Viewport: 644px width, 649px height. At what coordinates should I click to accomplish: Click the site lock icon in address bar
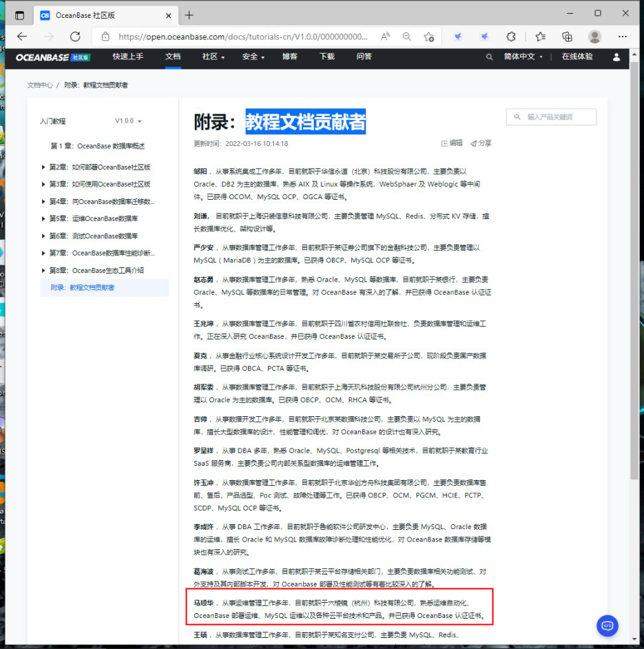point(105,37)
